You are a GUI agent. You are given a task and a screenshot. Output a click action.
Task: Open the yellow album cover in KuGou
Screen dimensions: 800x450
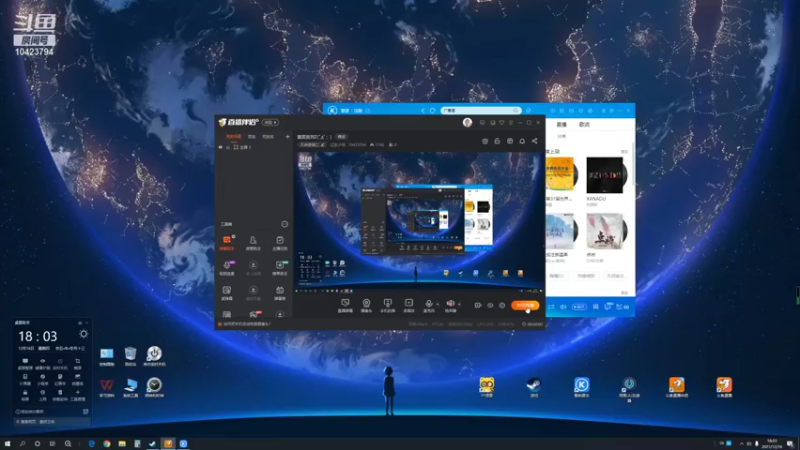pyautogui.click(x=561, y=174)
